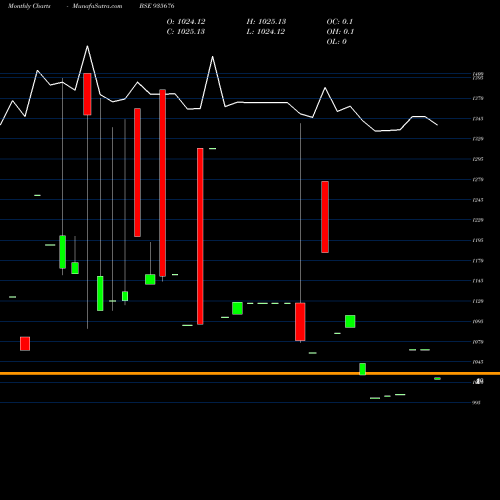Viewport: 500px width, 500px height.
Task: Click the '1045' price axis label
Action: click(478, 362)
